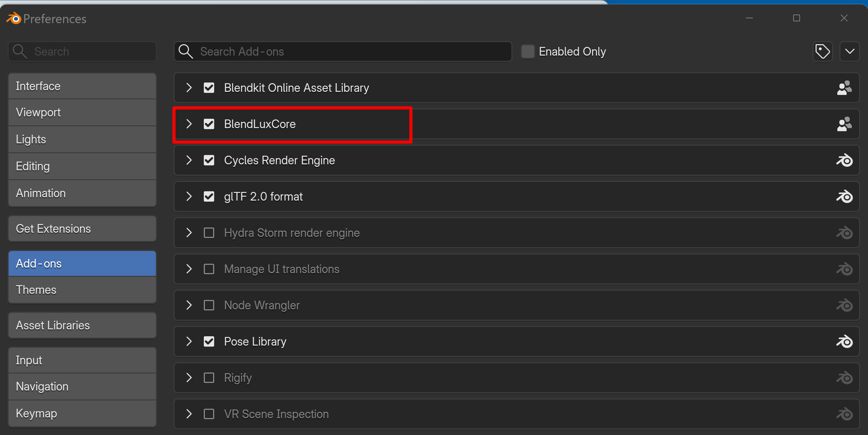Enable the VR Scene Inspection add-on

tap(209, 414)
